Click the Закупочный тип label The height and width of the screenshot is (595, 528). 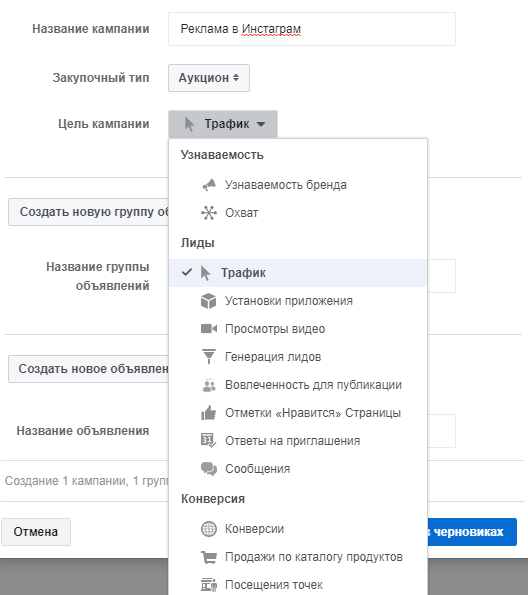click(101, 78)
